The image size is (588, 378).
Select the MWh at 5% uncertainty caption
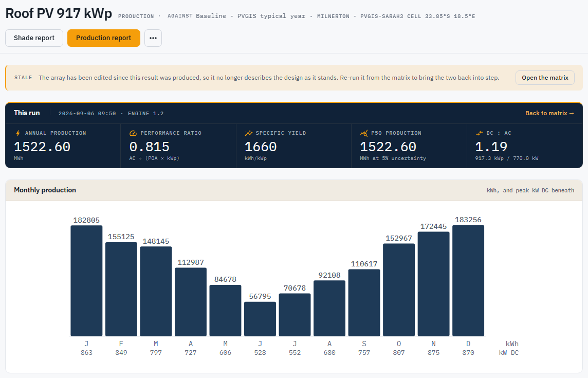[393, 158]
